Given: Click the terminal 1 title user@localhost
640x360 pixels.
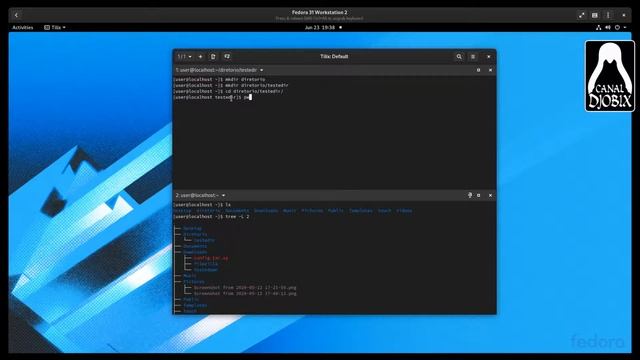Looking at the screenshot, I should point(216,70).
